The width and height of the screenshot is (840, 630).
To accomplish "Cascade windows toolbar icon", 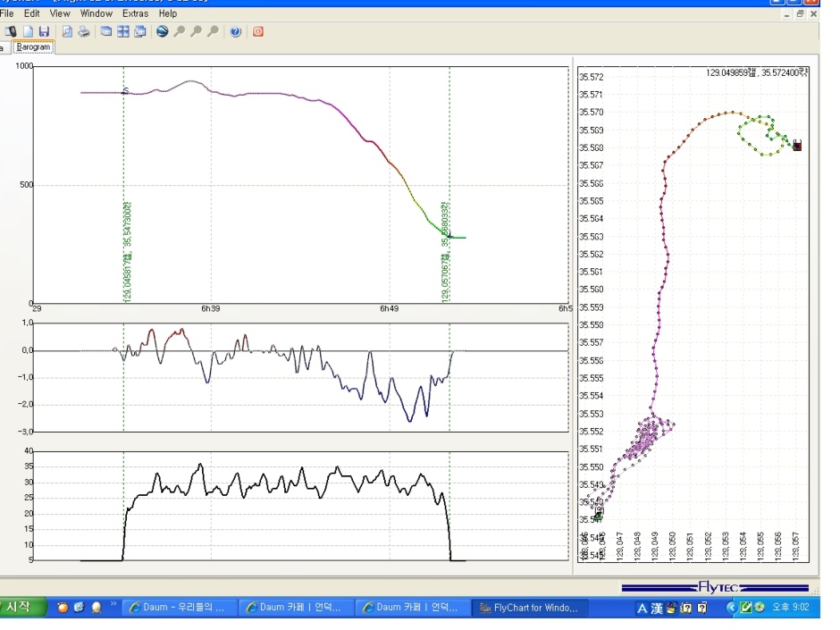I will [x=106, y=31].
